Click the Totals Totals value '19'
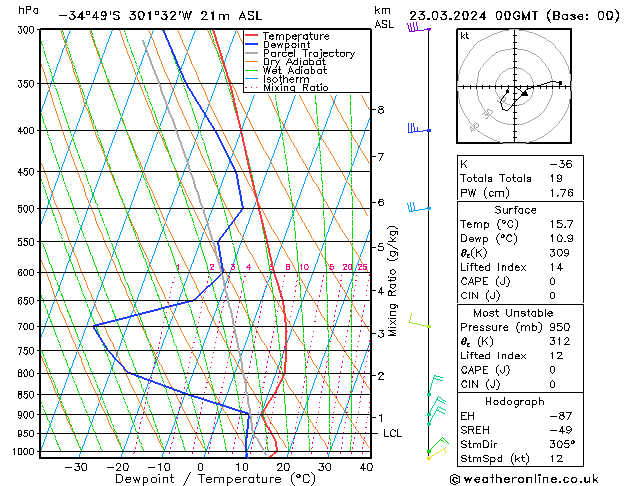 pos(556,178)
